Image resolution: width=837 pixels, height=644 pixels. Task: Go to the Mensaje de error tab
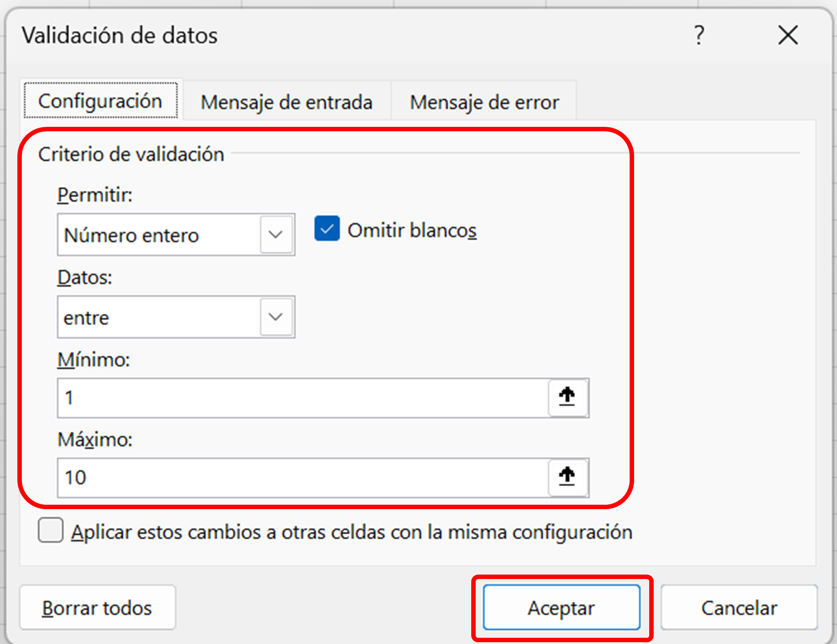pyautogui.click(x=484, y=102)
